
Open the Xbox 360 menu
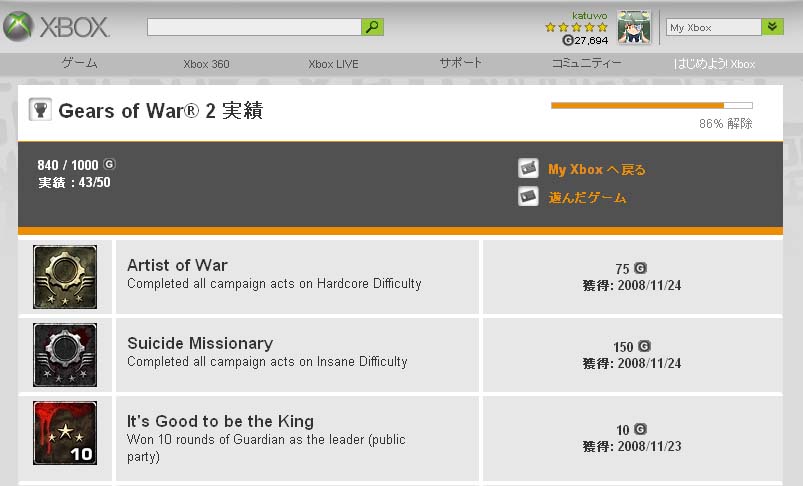pyautogui.click(x=206, y=64)
